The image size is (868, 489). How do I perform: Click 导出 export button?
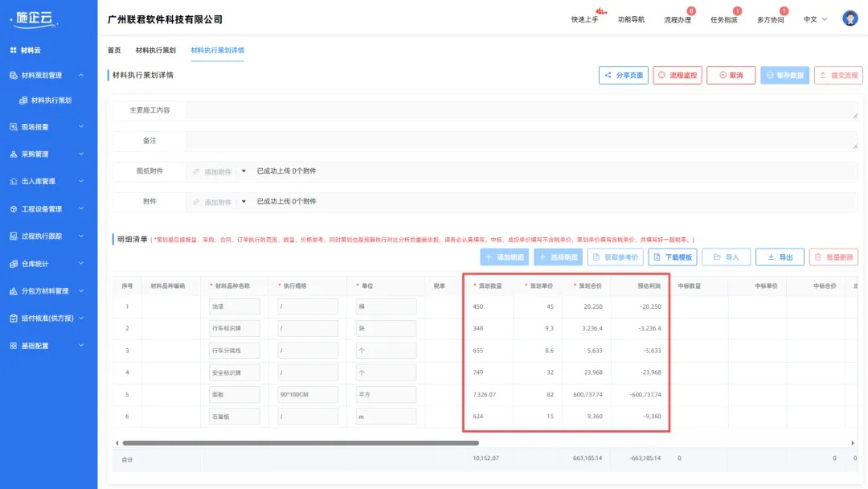(x=780, y=257)
